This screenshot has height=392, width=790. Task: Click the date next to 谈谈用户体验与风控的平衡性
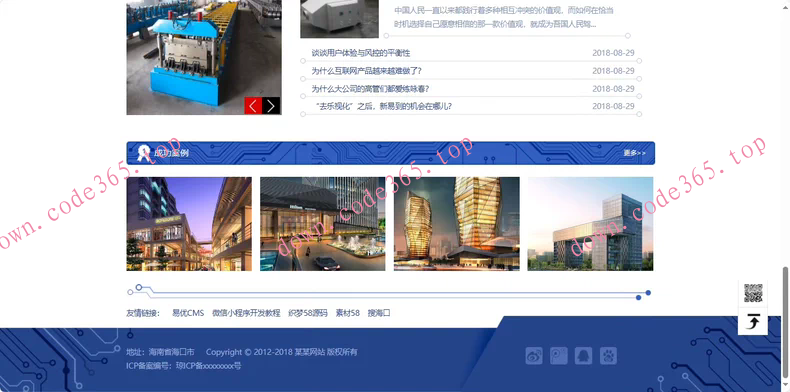pos(613,53)
